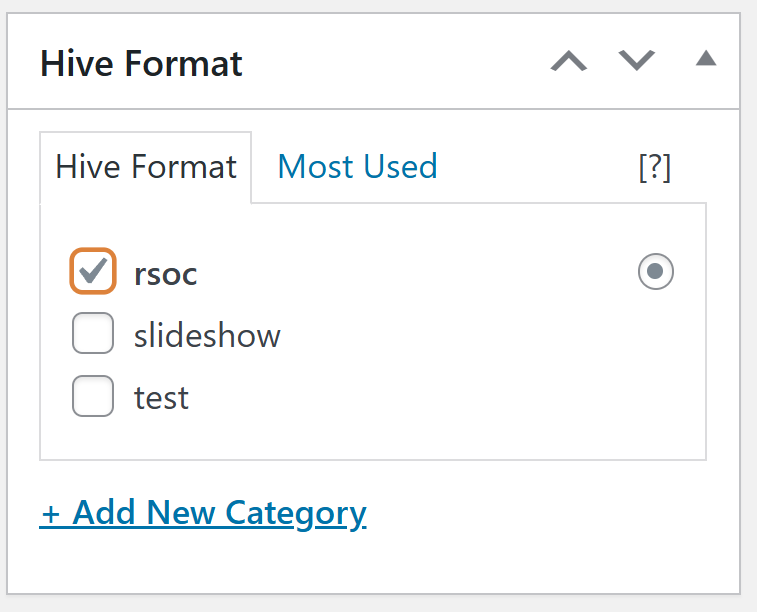Screen dimensions: 757x612
Task: Click the filled dot of the rsoc radio
Action: [x=656, y=271]
